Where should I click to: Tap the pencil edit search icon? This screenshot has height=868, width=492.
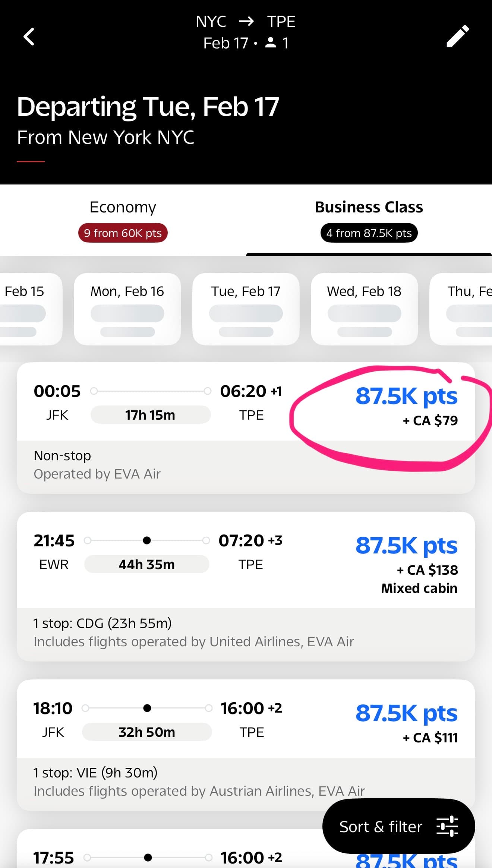point(458,37)
